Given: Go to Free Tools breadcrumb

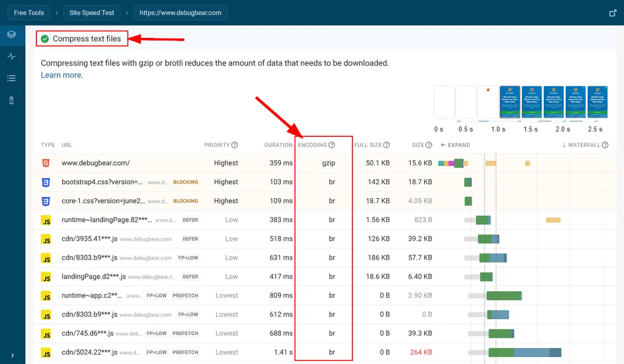Looking at the screenshot, I should point(29,12).
